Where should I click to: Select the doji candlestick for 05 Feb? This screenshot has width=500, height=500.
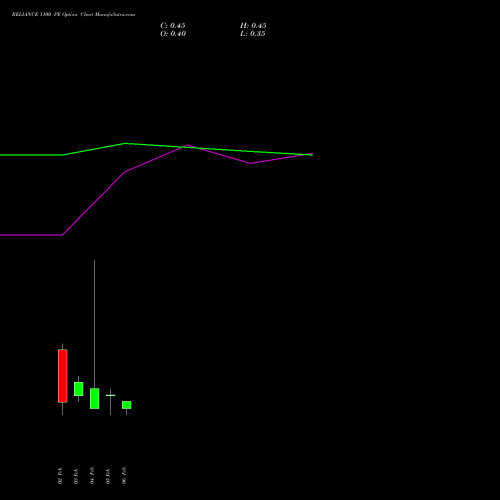tap(110, 396)
